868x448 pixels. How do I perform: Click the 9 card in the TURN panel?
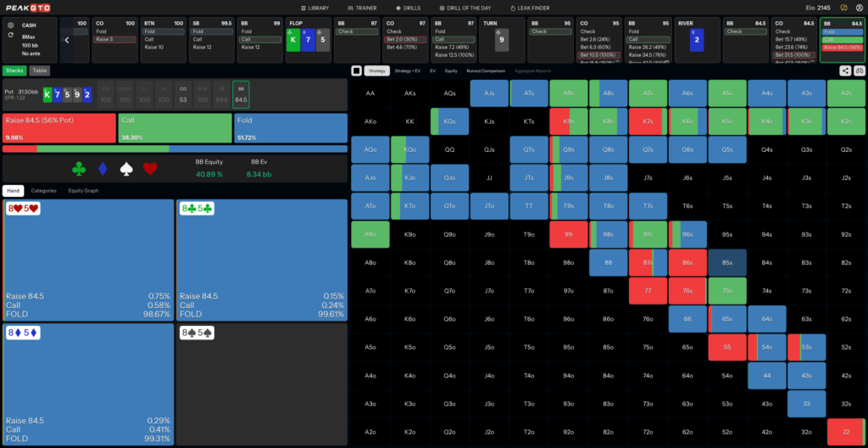[x=502, y=40]
